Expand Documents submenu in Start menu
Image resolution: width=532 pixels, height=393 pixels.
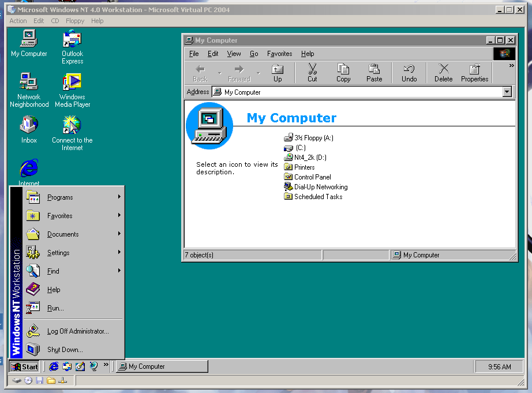(x=74, y=234)
